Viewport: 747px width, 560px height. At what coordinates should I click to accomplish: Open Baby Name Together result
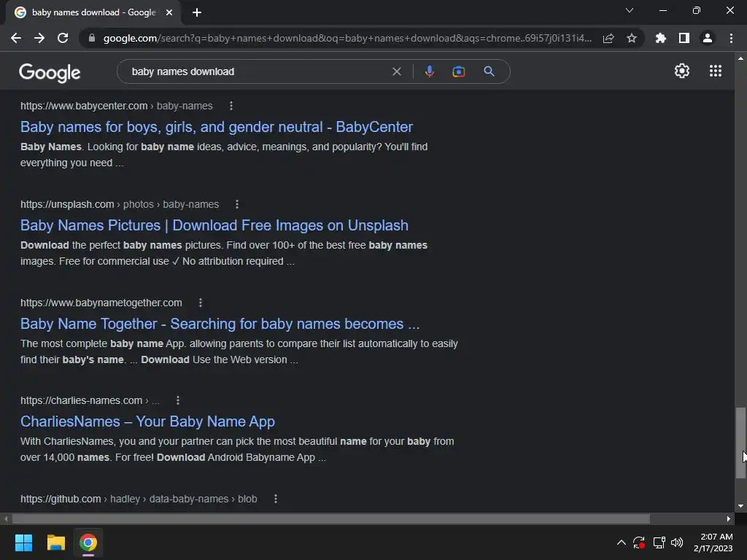coord(220,324)
